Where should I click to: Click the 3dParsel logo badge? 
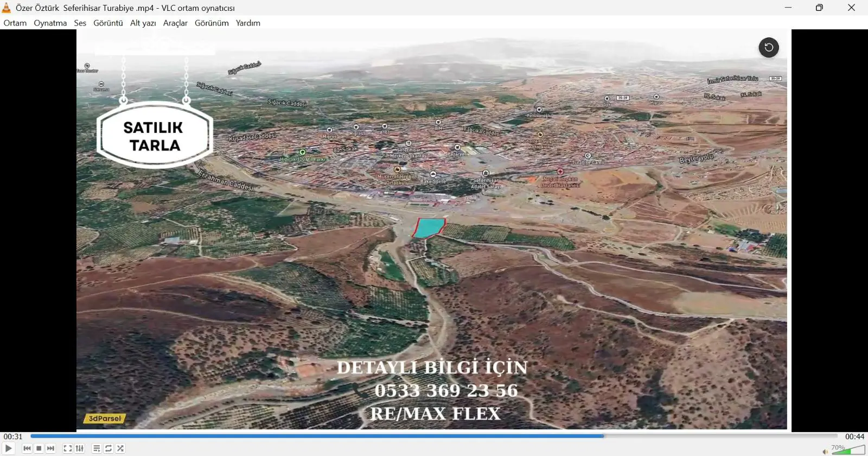pos(105,419)
